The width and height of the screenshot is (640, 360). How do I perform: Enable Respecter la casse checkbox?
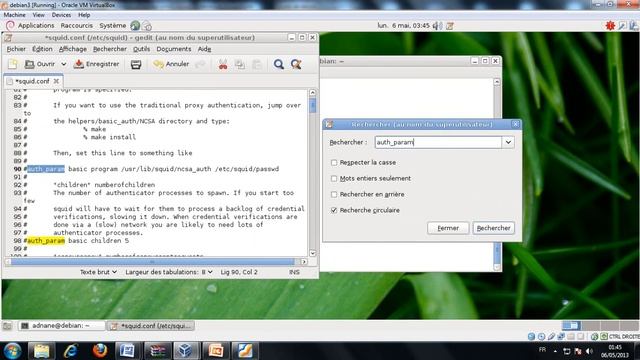334,162
